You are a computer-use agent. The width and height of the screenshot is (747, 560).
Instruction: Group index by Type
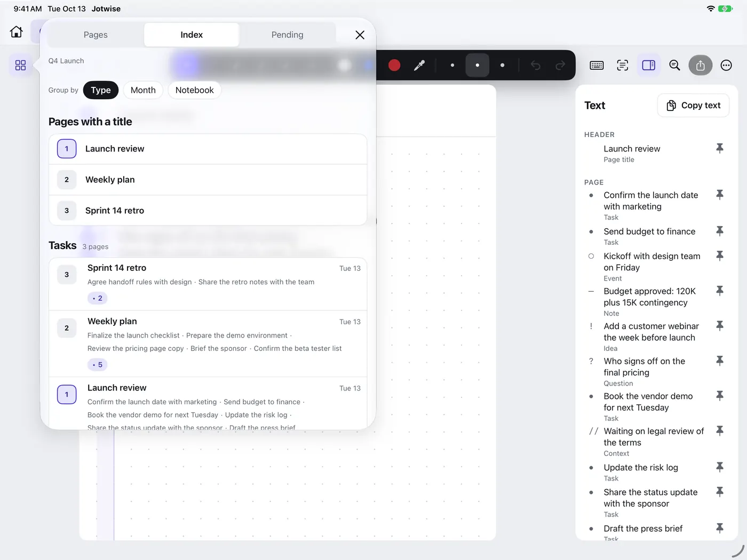point(101,90)
